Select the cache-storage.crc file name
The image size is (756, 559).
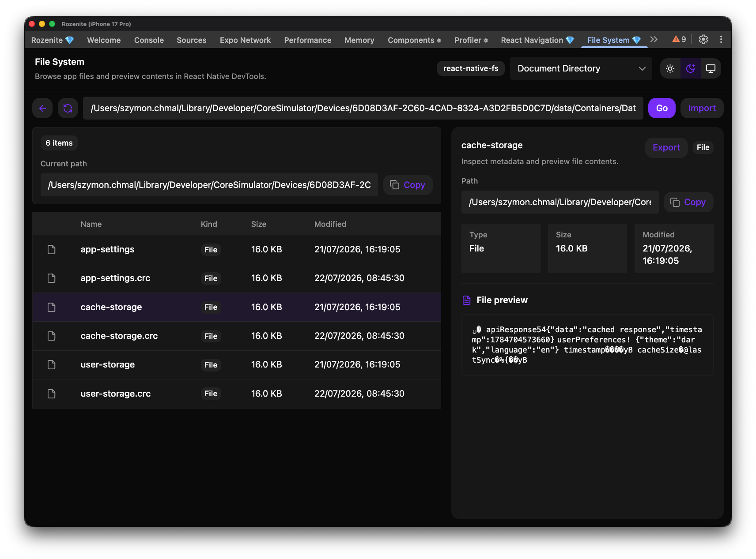(x=119, y=336)
